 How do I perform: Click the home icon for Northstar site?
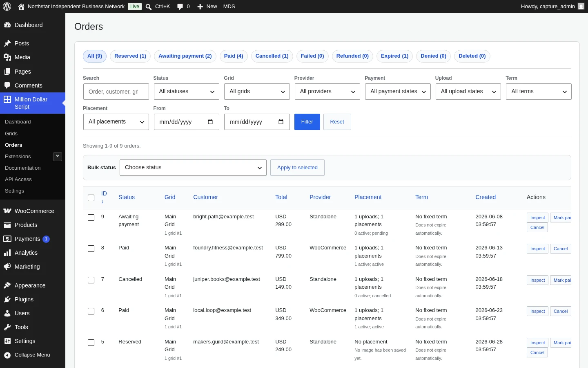tap(21, 7)
